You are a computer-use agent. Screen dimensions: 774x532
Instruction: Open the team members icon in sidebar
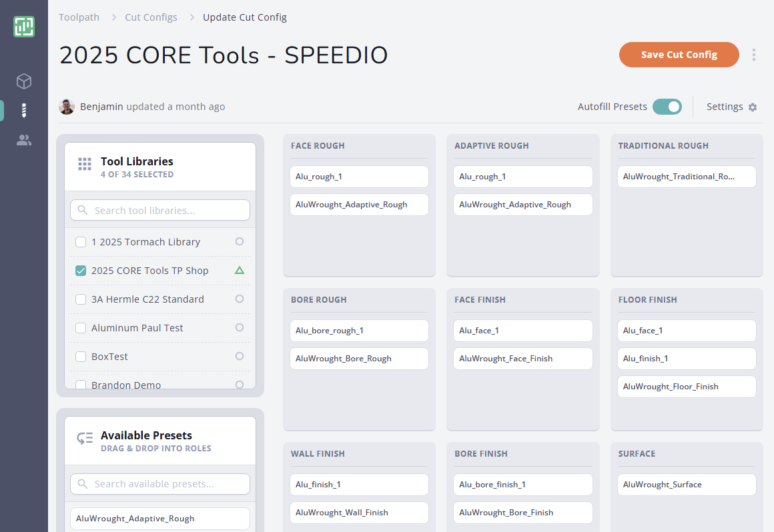tap(23, 140)
